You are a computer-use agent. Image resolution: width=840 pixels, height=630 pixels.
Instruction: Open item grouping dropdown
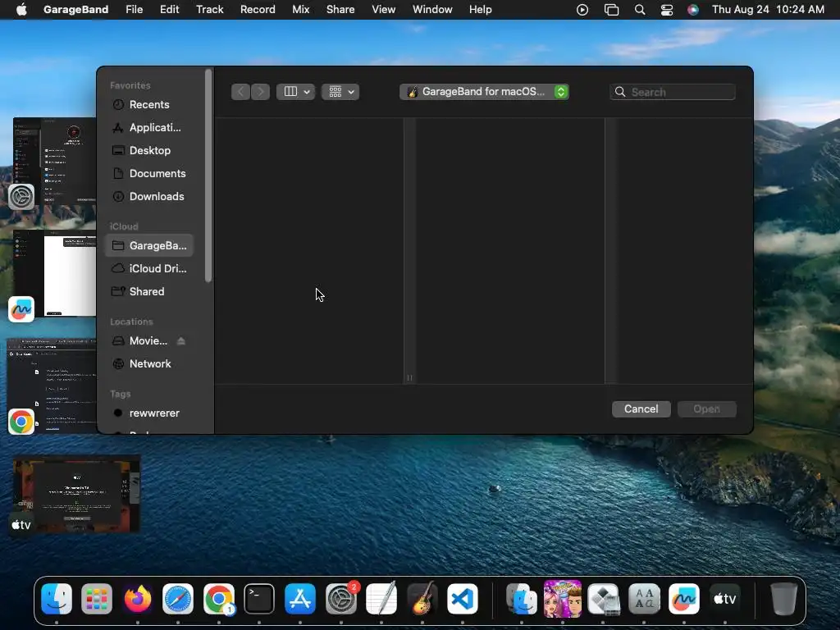[x=340, y=92]
